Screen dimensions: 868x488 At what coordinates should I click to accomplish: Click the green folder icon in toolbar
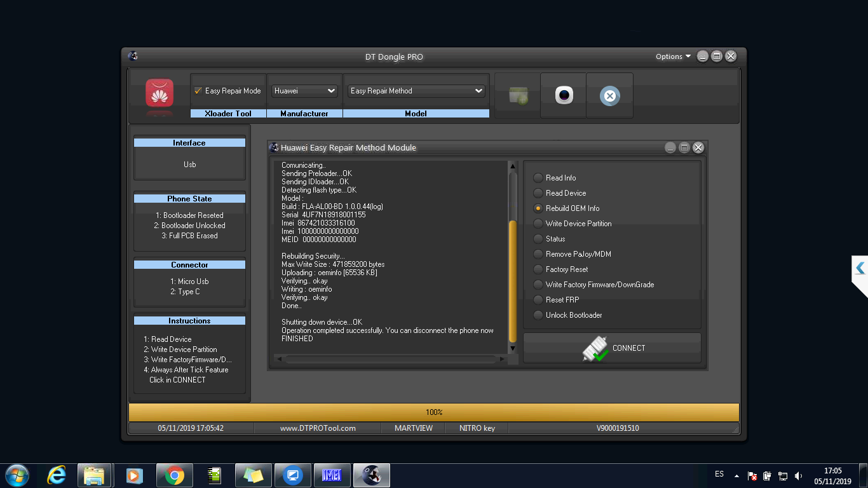click(518, 95)
